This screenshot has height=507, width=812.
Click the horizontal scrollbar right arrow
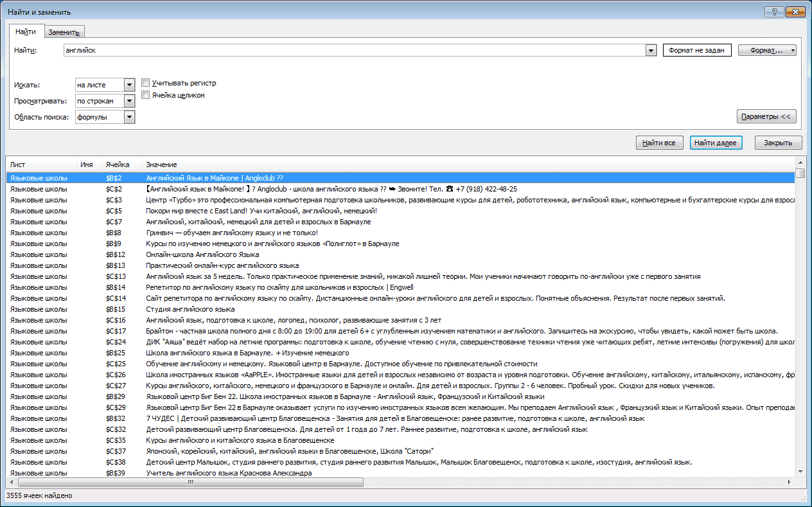[x=790, y=482]
